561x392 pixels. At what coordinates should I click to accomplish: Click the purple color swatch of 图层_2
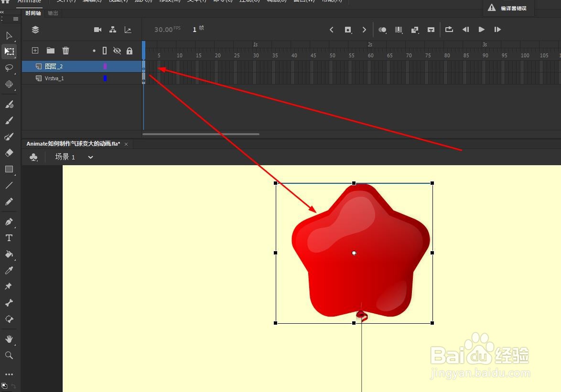tap(105, 66)
